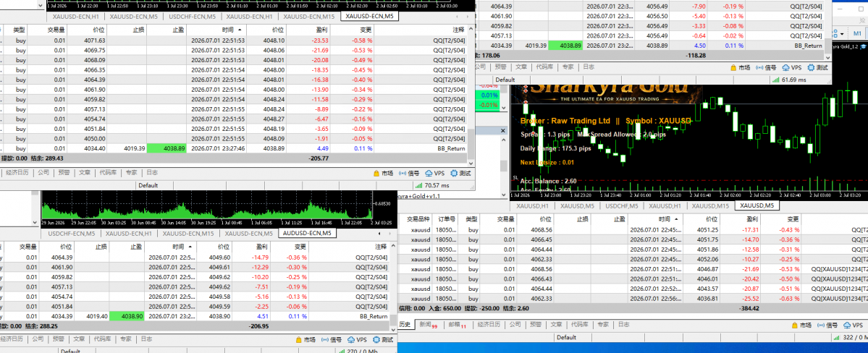Select 信号 in the 270 / 0 Mb window
The width and height of the screenshot is (868, 353).
pos(331,340)
